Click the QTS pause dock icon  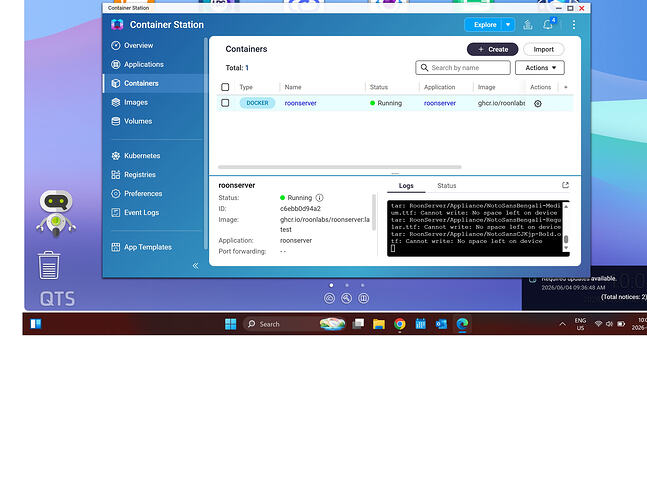click(364, 298)
